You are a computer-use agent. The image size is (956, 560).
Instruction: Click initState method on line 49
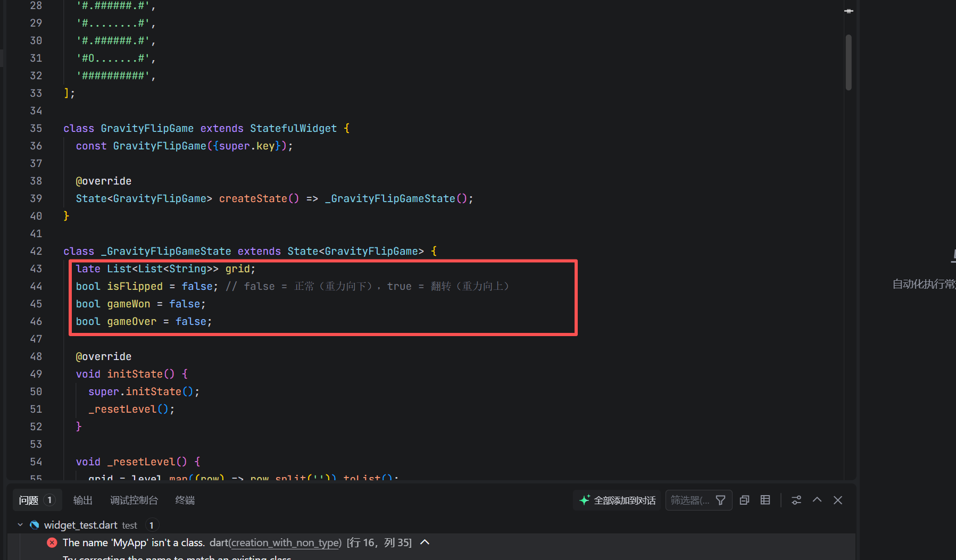(135, 374)
